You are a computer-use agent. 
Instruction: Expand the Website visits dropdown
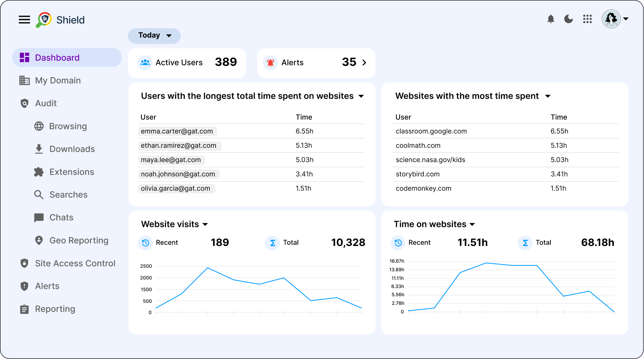point(205,225)
